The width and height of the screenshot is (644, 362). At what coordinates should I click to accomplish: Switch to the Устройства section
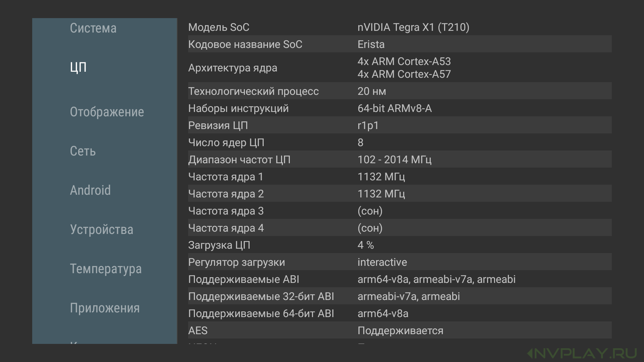[x=102, y=230]
